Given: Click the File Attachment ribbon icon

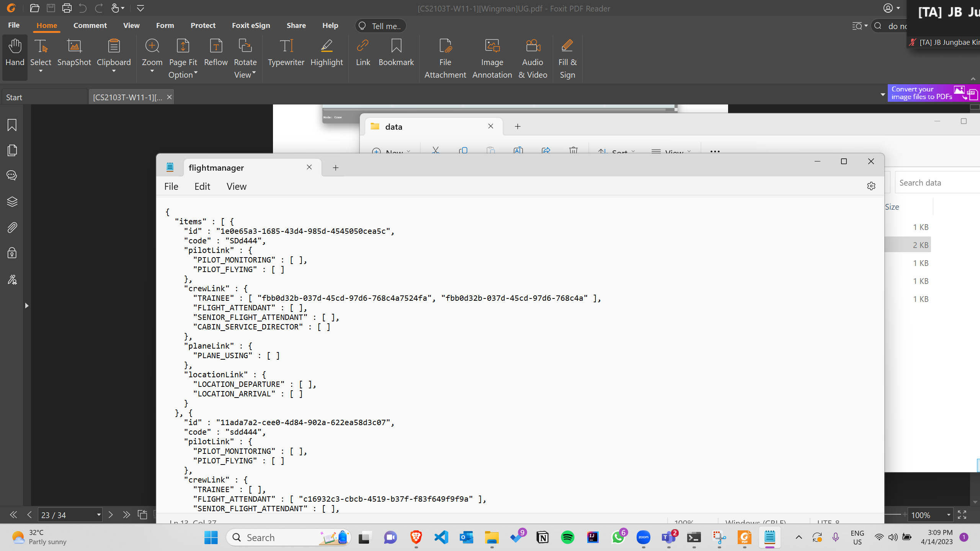Looking at the screenshot, I should (x=445, y=47).
